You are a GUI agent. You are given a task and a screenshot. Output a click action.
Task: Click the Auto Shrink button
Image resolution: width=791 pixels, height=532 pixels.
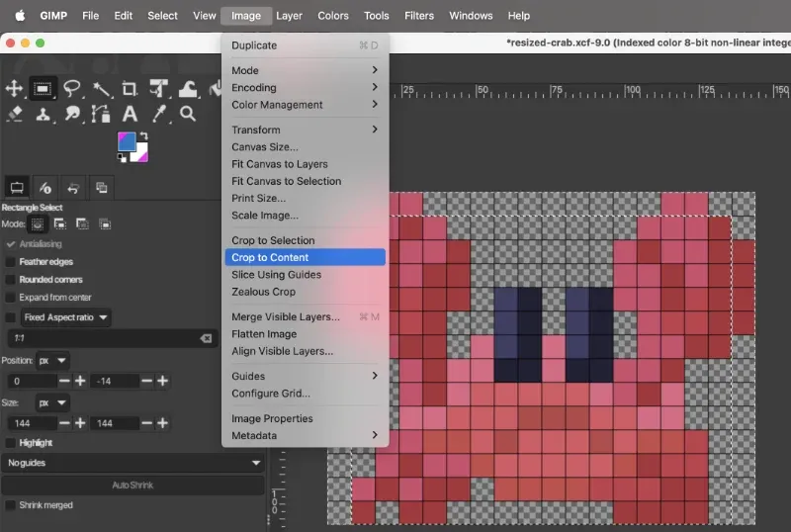[x=133, y=486]
